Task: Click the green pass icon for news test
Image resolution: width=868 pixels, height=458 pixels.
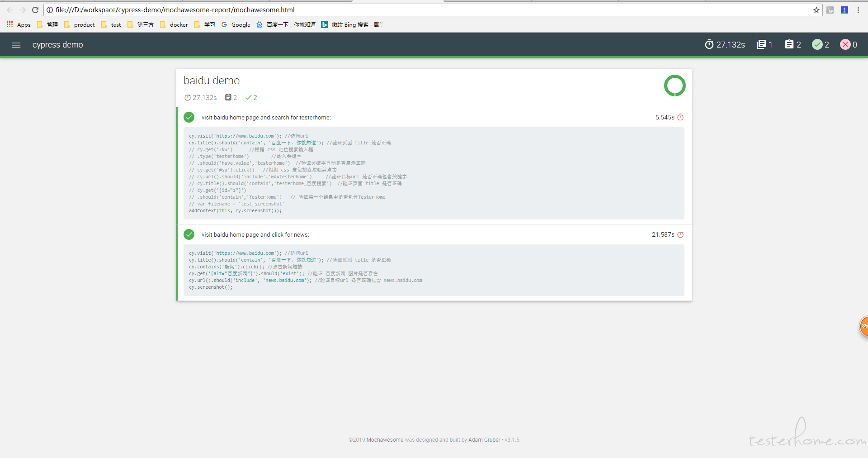Action: [x=189, y=234]
